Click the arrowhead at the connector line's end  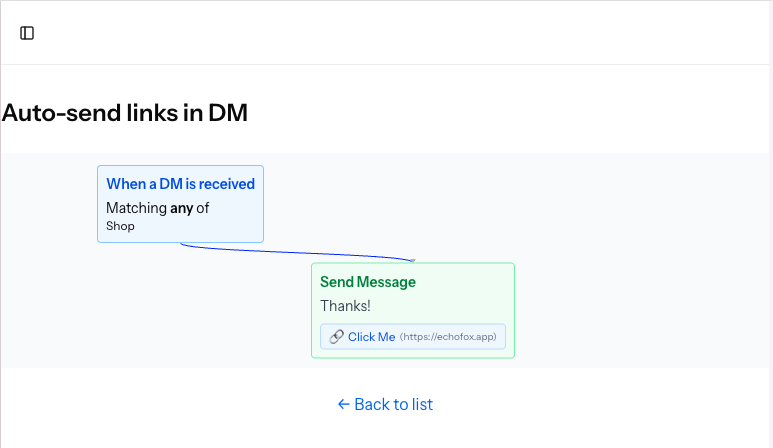click(413, 260)
